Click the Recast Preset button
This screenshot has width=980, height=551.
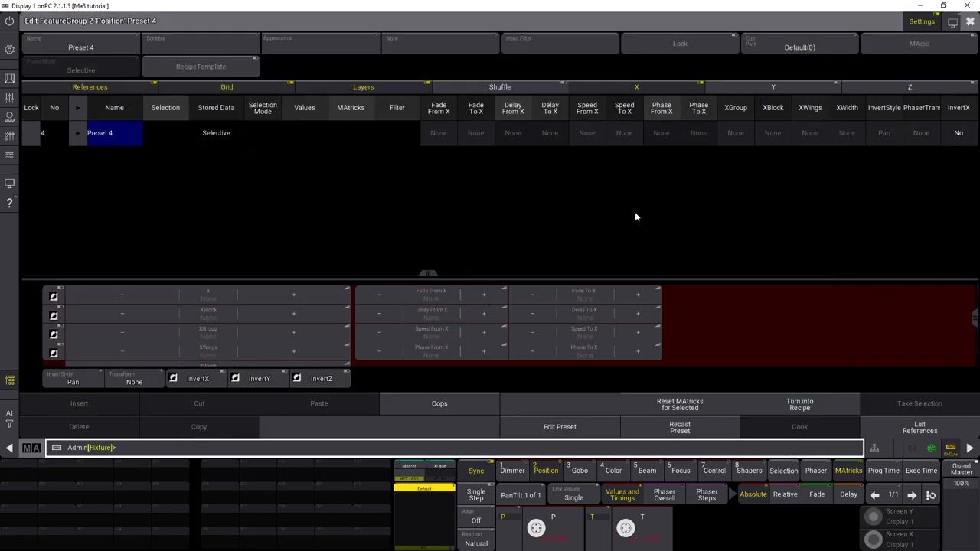click(x=680, y=427)
